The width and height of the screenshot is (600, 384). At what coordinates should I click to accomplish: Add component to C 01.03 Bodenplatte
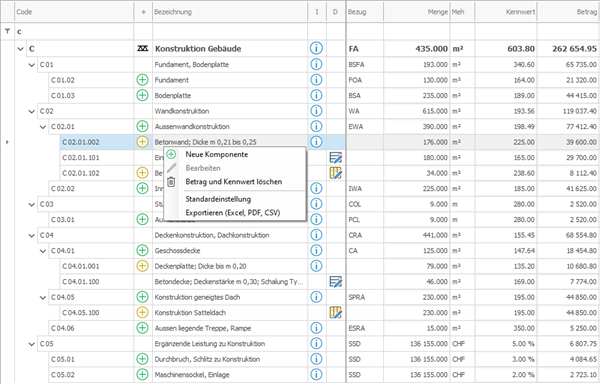(142, 95)
